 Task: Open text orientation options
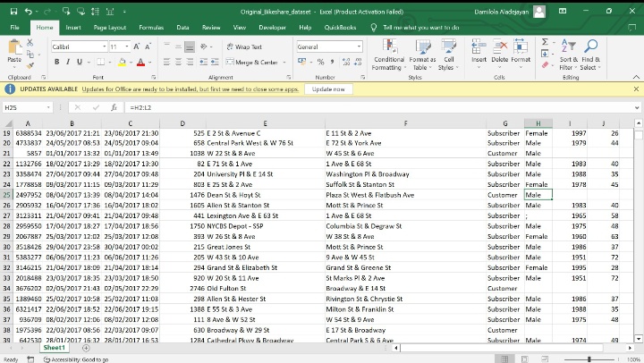[x=204, y=46]
